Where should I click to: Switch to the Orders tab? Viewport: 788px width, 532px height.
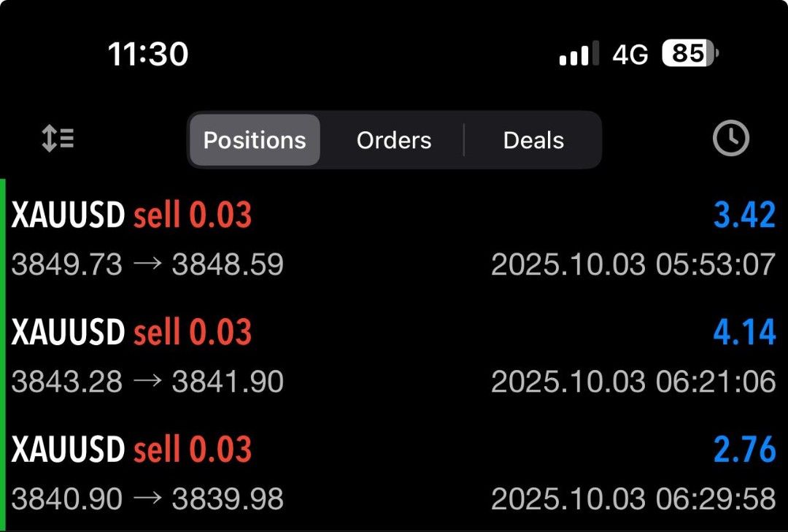(393, 139)
